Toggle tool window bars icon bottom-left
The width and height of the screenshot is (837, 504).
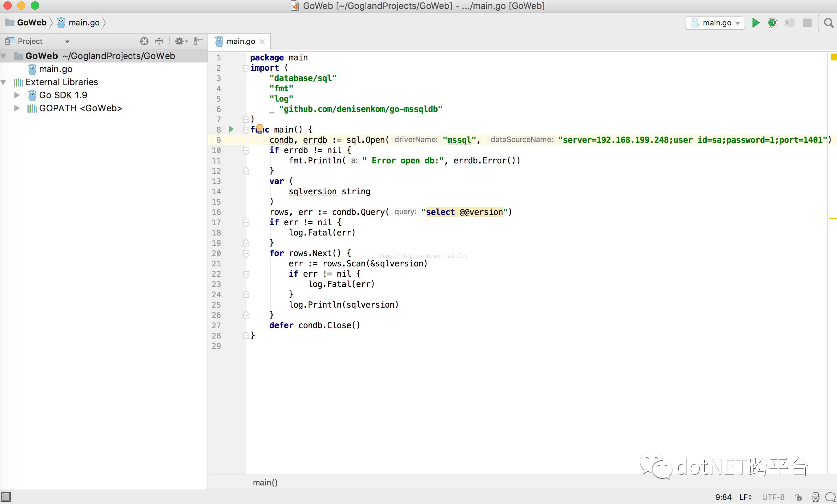coord(6,496)
